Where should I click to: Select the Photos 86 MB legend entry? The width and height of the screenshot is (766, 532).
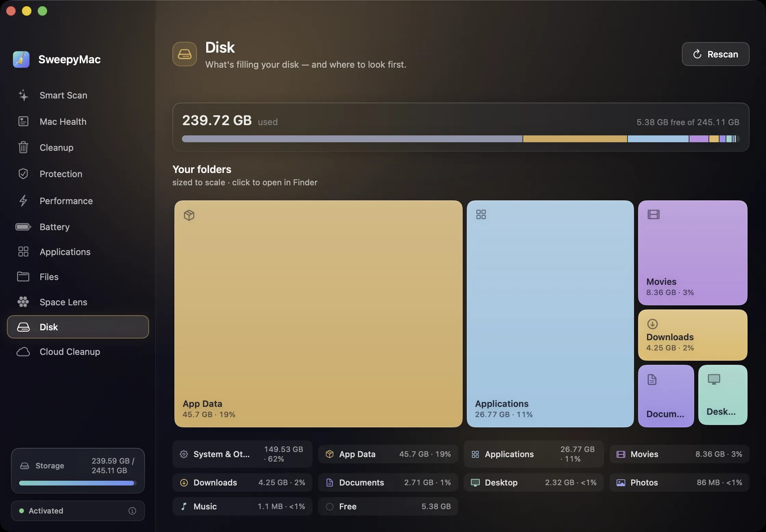pos(679,482)
